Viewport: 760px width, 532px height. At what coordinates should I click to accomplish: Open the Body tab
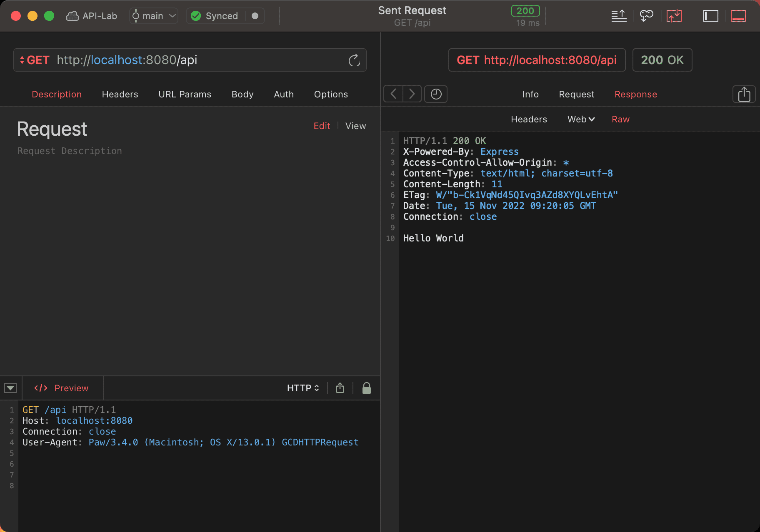(x=242, y=94)
